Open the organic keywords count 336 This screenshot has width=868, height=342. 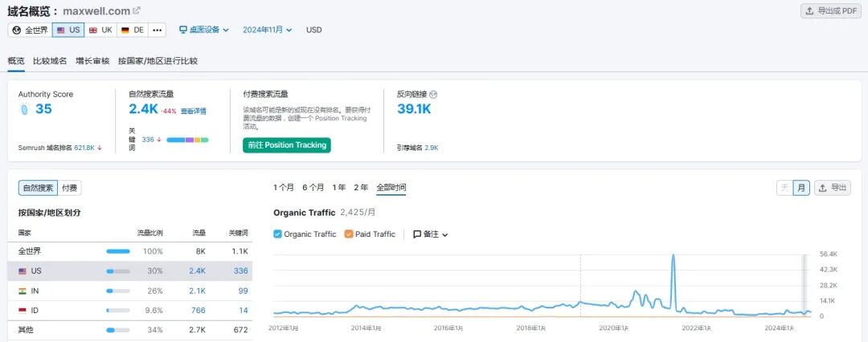coord(148,140)
